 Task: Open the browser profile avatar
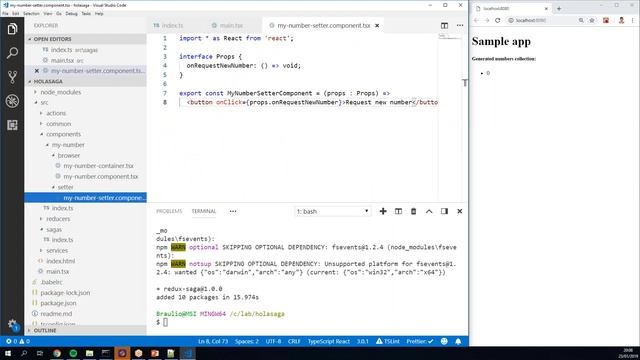pos(621,20)
